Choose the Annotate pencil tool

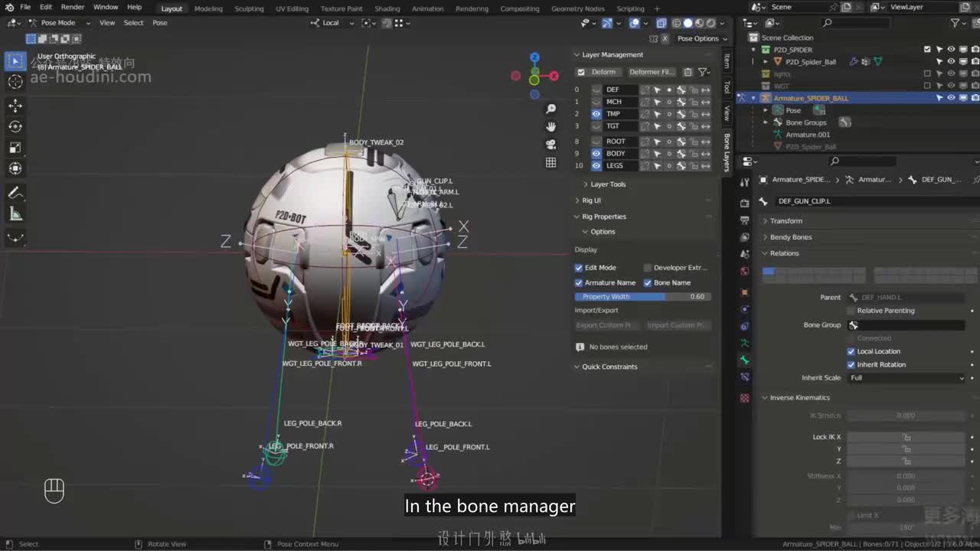(x=15, y=193)
